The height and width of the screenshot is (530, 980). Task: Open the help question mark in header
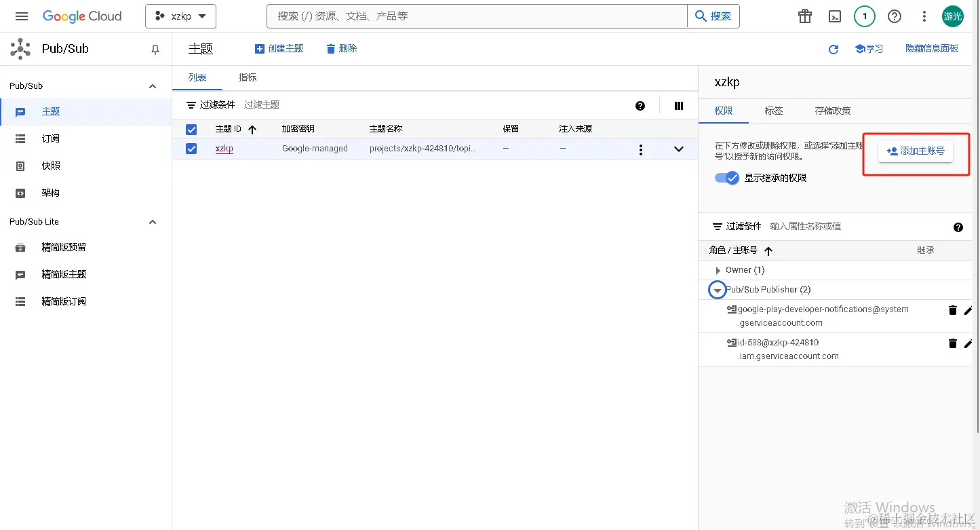click(895, 16)
